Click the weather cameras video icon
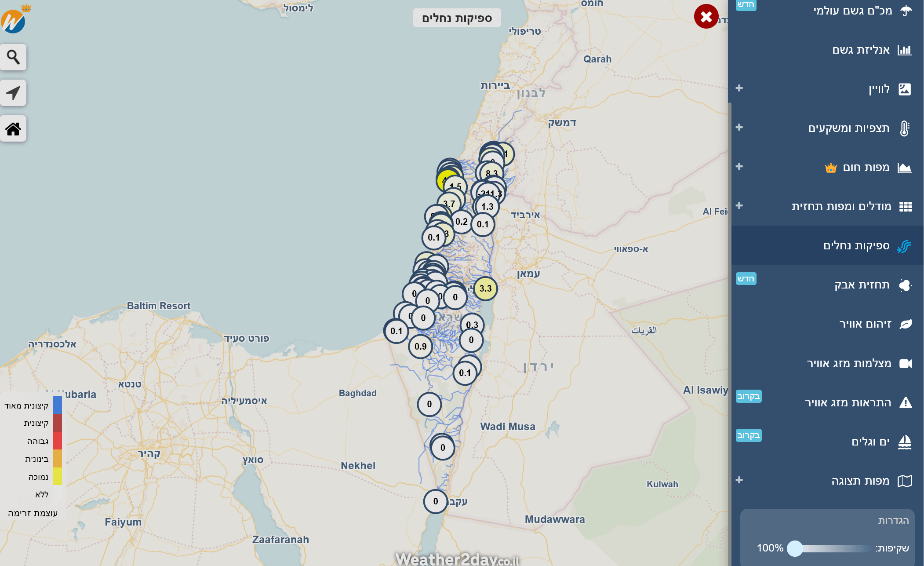The image size is (924, 566). 905,364
